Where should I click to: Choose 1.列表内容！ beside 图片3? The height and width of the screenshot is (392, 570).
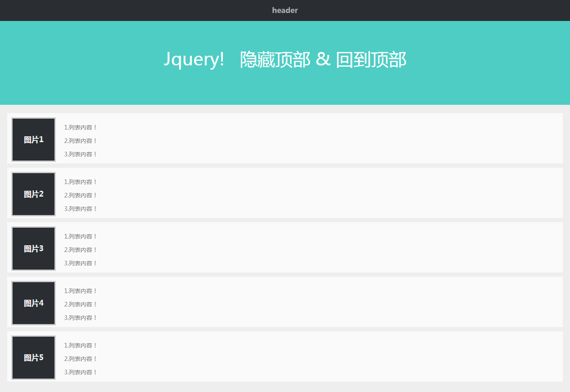80,236
